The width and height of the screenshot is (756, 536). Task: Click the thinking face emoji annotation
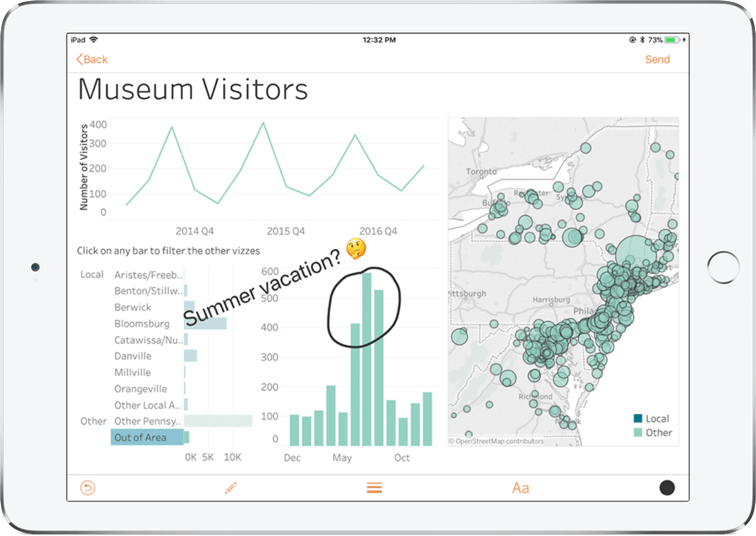[x=356, y=249]
